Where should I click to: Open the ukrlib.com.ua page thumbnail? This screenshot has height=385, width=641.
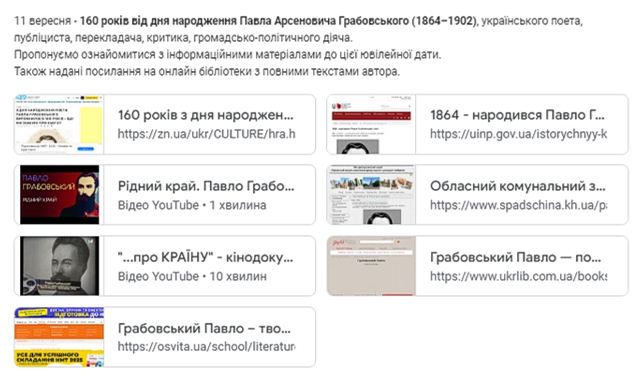(x=371, y=266)
